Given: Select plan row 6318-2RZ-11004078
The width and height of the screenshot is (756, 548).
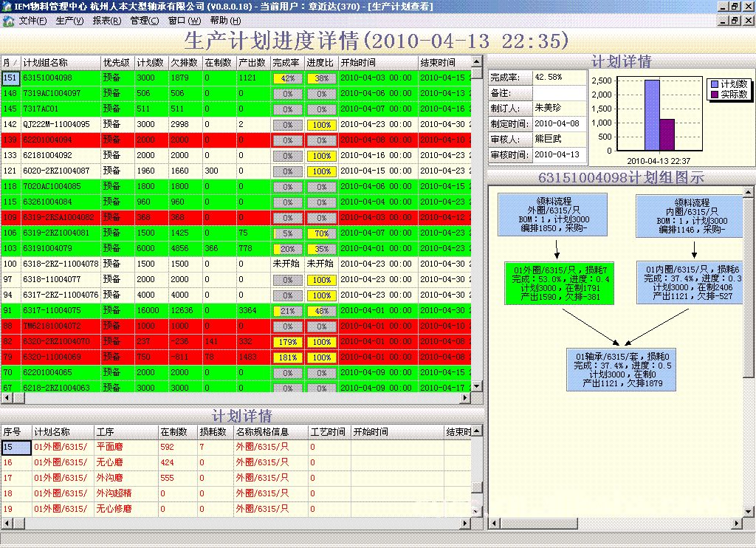Looking at the screenshot, I should tap(236, 264).
